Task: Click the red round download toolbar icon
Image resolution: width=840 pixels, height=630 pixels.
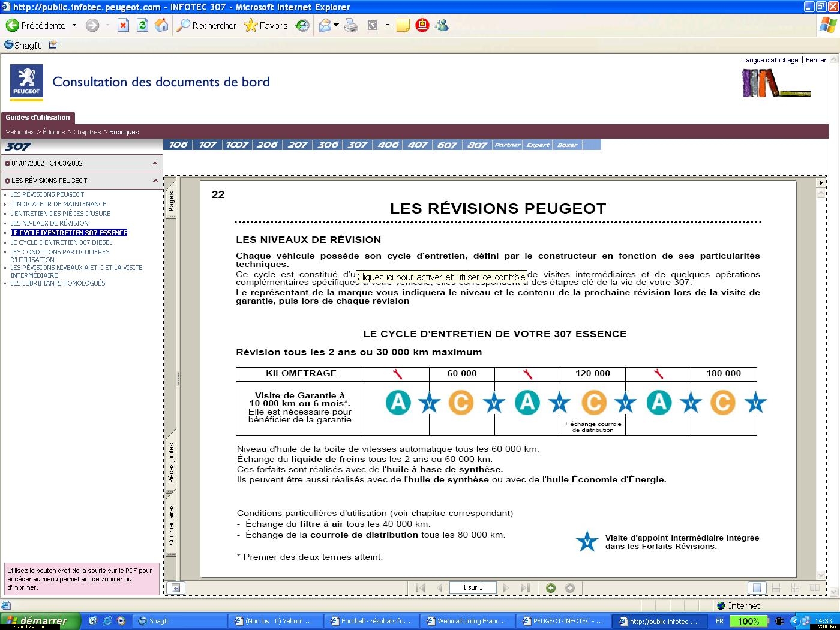Action: pos(422,25)
